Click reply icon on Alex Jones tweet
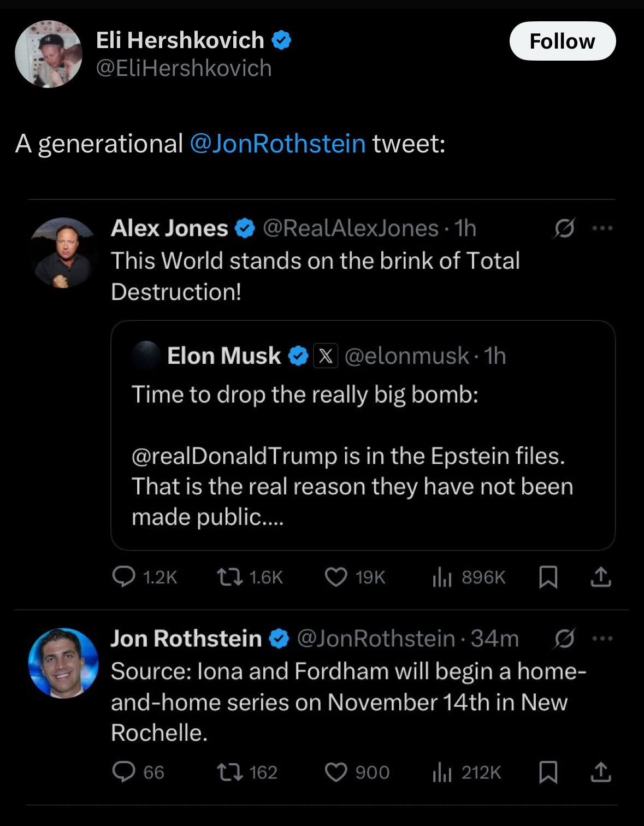The width and height of the screenshot is (644, 826). [124, 577]
